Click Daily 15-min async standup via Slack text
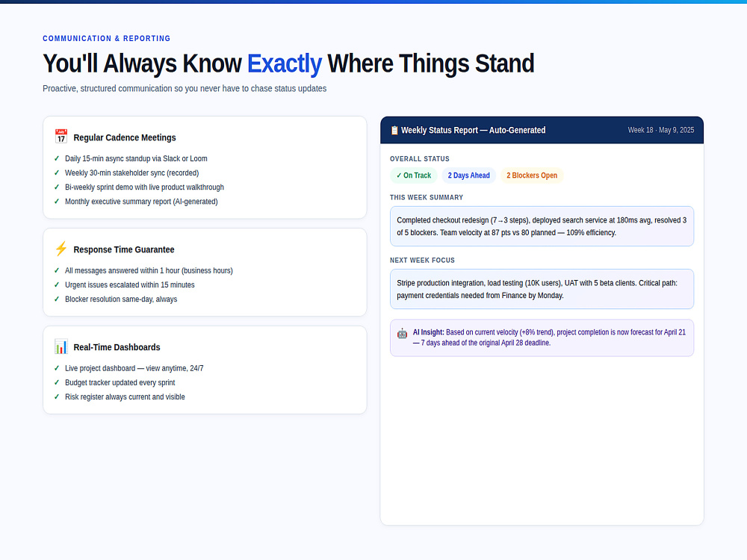The height and width of the screenshot is (560, 747). click(x=136, y=158)
